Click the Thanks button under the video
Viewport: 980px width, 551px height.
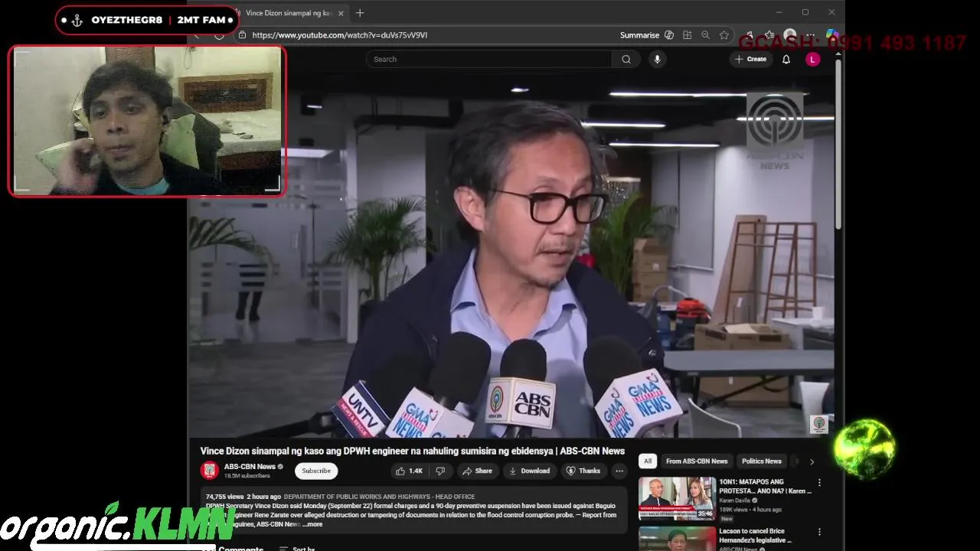pyautogui.click(x=583, y=471)
